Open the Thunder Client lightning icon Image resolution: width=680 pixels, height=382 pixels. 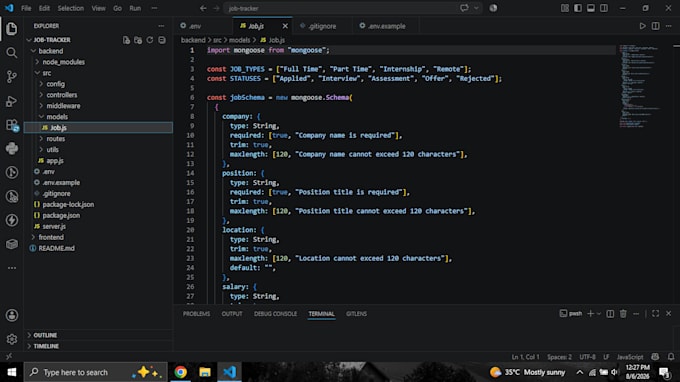(12, 220)
